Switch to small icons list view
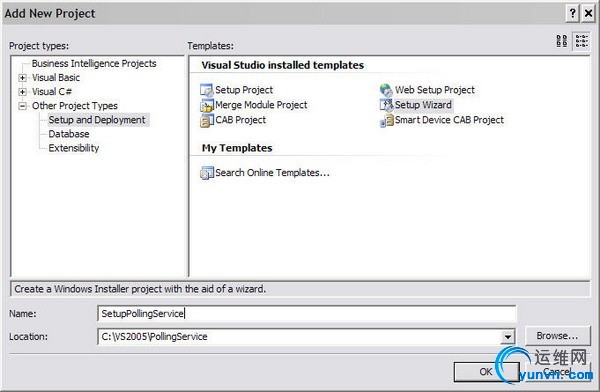 [x=581, y=41]
